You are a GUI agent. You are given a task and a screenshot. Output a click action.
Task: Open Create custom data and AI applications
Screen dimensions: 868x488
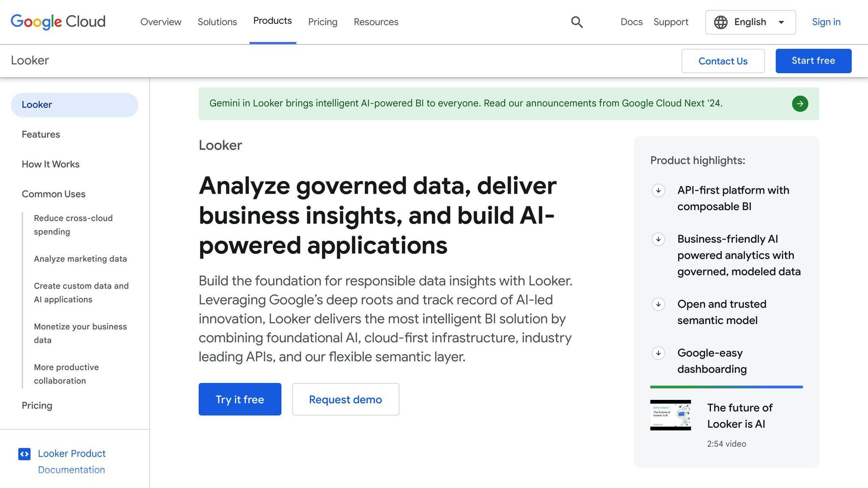click(81, 293)
